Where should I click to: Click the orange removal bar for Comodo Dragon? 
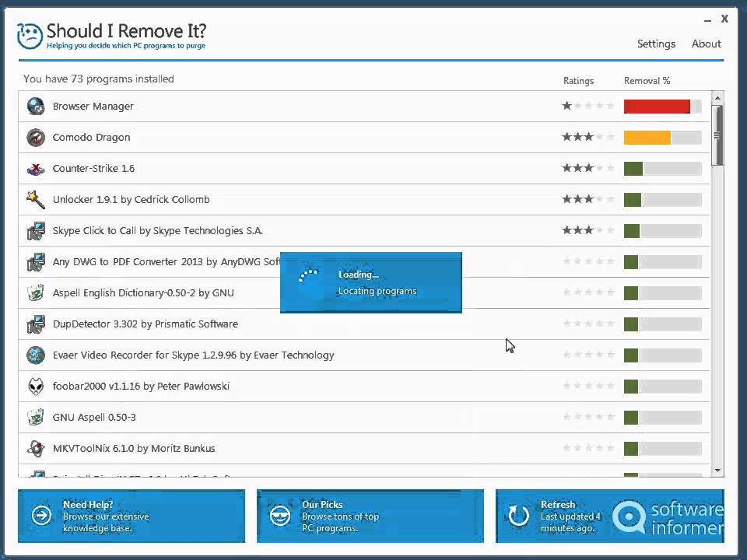tap(647, 138)
